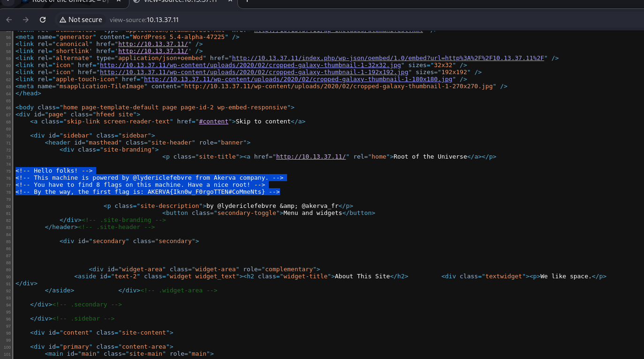Open the apple-touch-icon 180x180 image link
Image resolution: width=644 pixels, height=359 pixels.
pyautogui.click(x=298, y=79)
